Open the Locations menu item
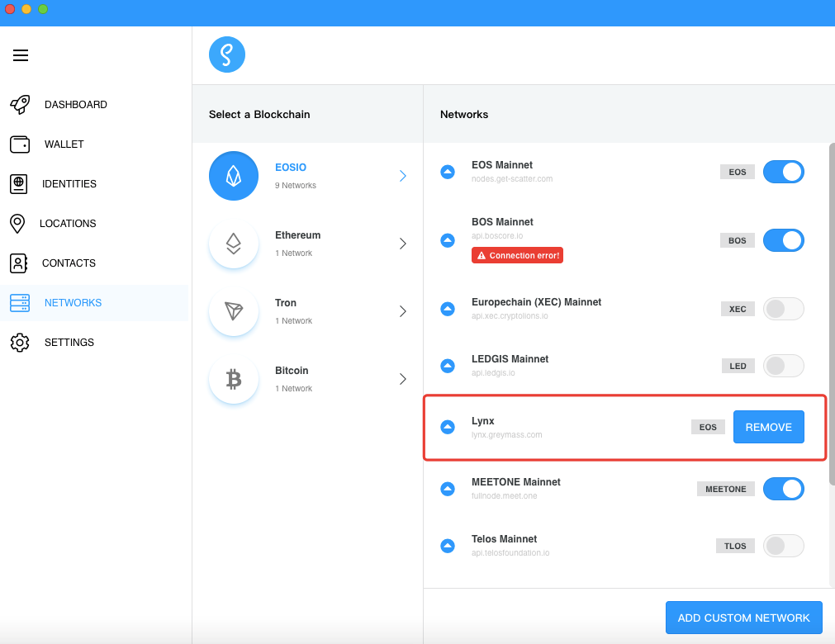835x644 pixels. pyautogui.click(x=93, y=224)
